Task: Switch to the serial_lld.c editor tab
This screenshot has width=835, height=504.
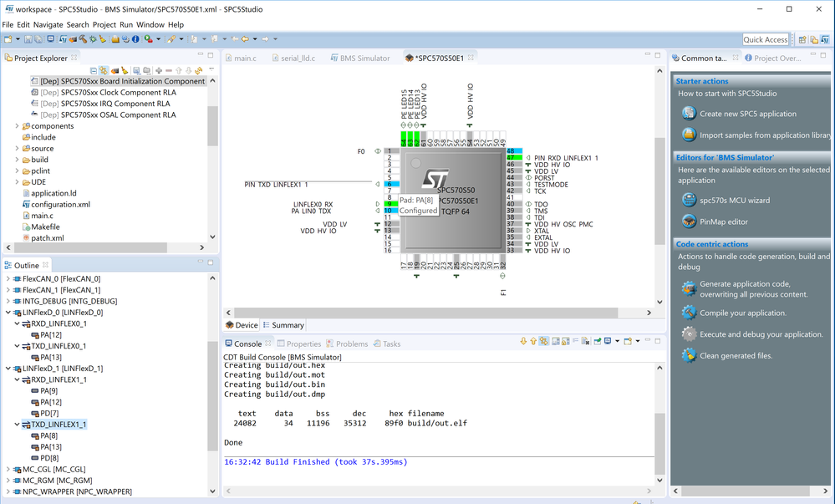Action: point(293,58)
